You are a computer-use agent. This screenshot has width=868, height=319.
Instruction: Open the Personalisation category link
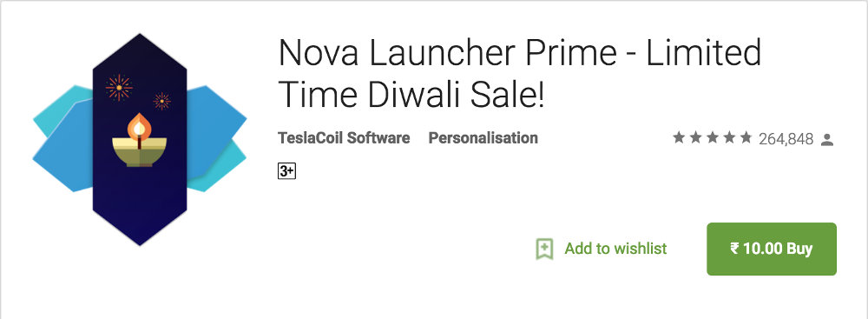(483, 137)
